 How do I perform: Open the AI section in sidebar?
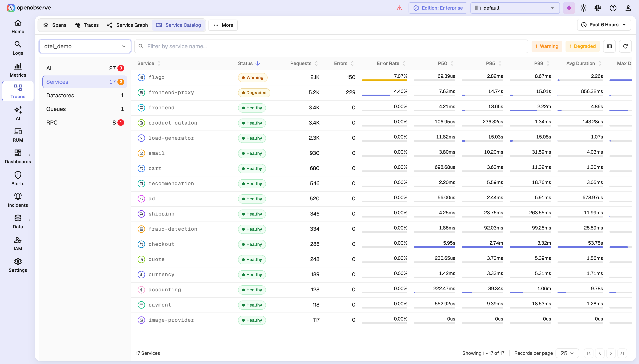[18, 114]
